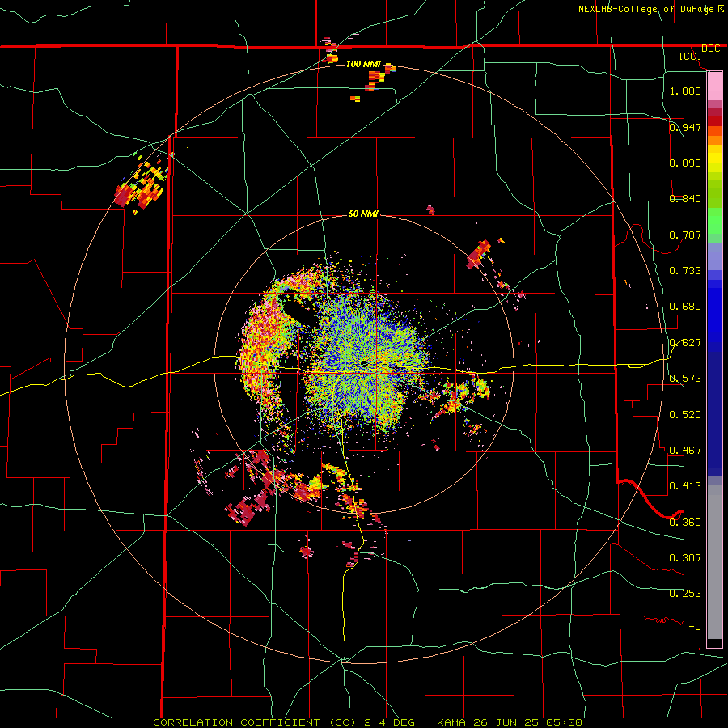Click the 0.520 legend value

point(685,415)
